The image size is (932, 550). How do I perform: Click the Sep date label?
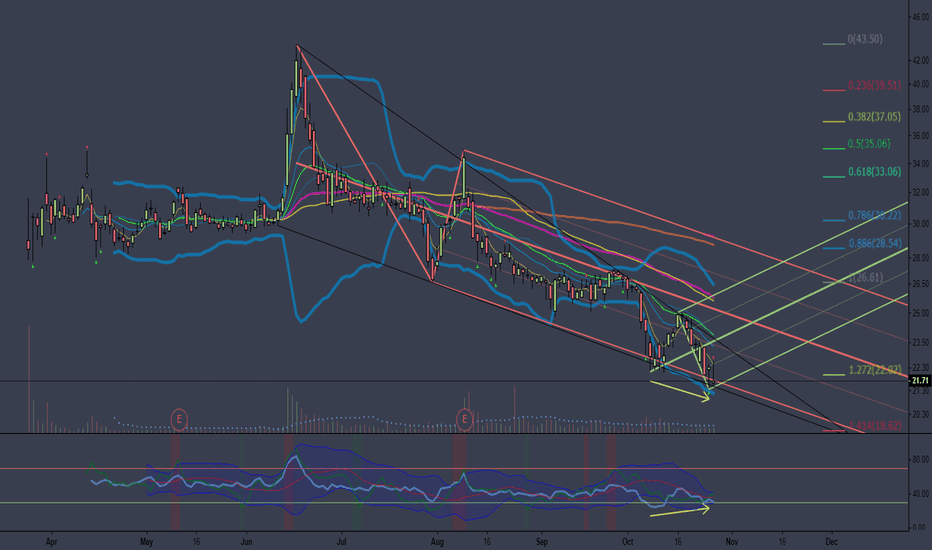541,542
